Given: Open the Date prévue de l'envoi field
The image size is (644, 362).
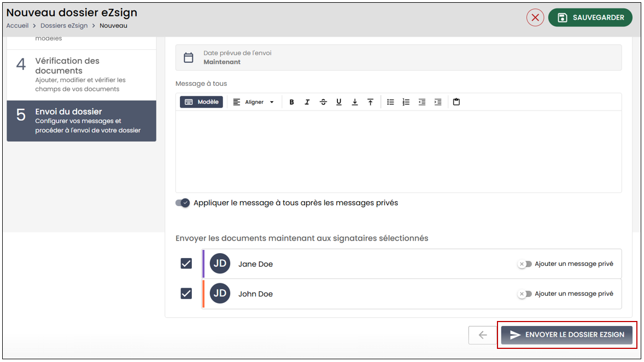Looking at the screenshot, I should click(x=399, y=57).
